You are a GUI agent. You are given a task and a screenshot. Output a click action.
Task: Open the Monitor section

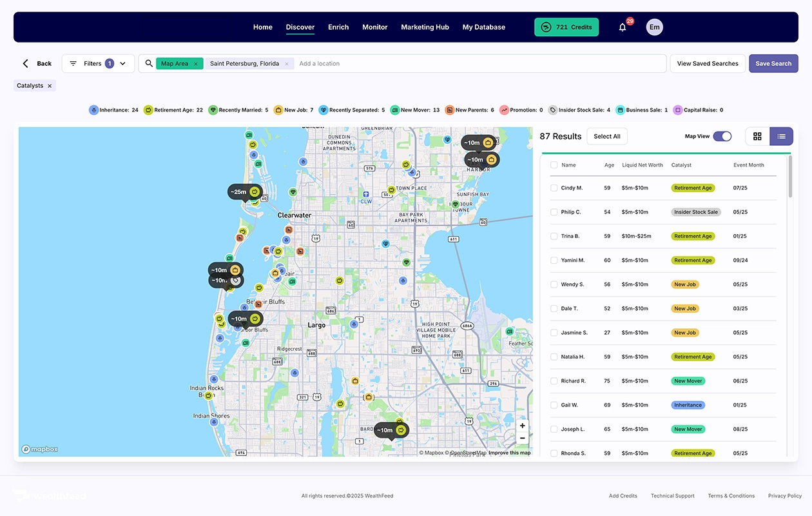[375, 27]
